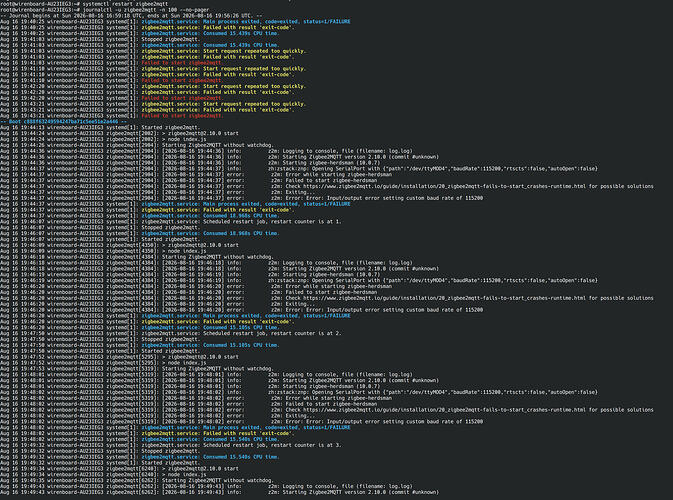Select 'Start request repeated too quickly' at 19:41:03
Viewport: 673px width, 500px height.
(254, 51)
